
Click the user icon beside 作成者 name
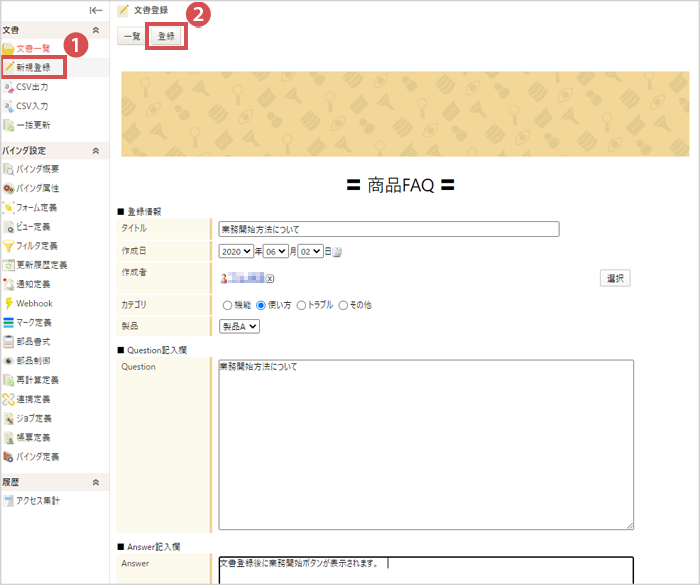(224, 279)
